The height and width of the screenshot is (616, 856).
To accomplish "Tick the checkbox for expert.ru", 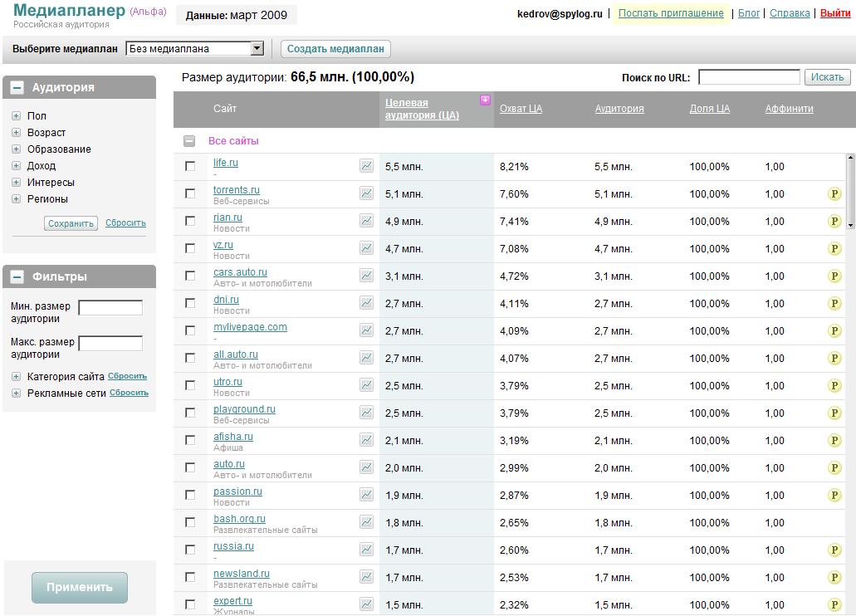I will [190, 604].
